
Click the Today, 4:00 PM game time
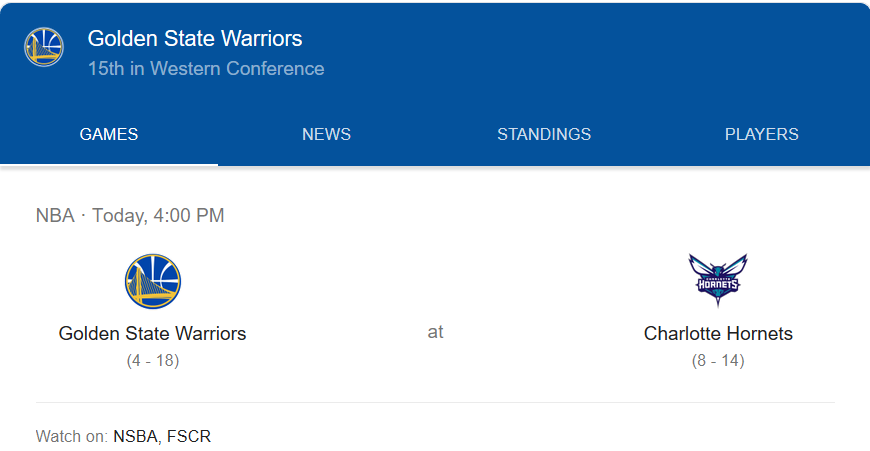pyautogui.click(x=158, y=215)
